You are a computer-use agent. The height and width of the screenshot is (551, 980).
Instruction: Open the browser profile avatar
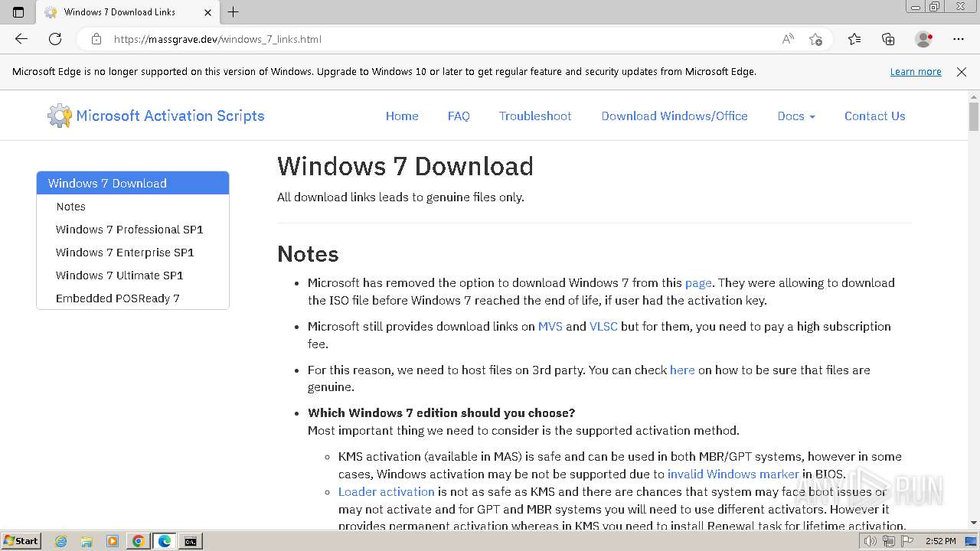click(x=924, y=39)
